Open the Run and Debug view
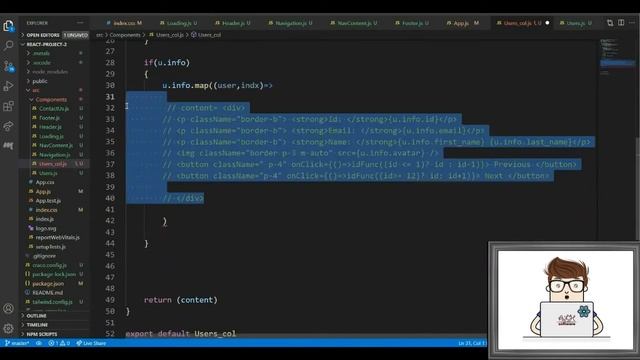Screen dimensions: 640x360 click(9, 86)
